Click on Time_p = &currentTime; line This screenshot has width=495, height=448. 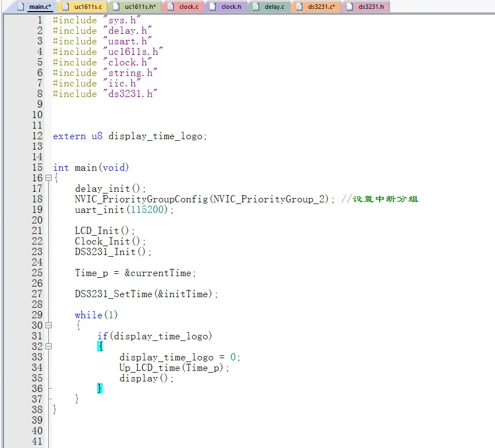click(x=135, y=273)
